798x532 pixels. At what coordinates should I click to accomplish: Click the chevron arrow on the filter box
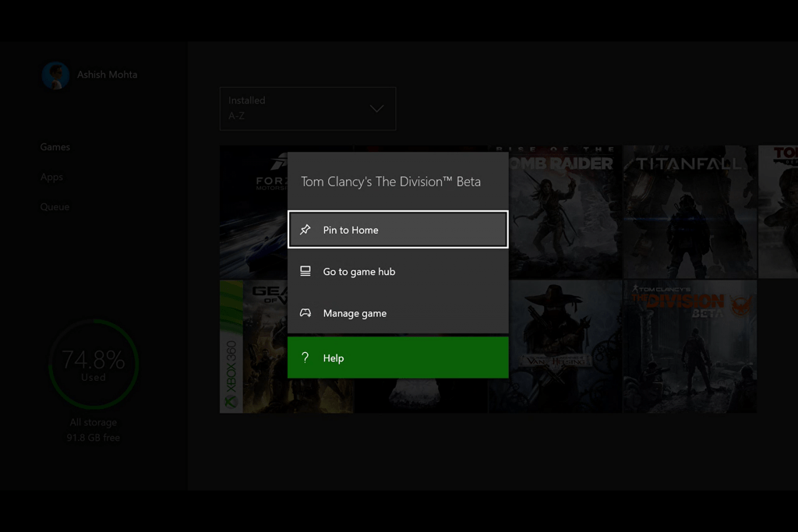tap(376, 108)
